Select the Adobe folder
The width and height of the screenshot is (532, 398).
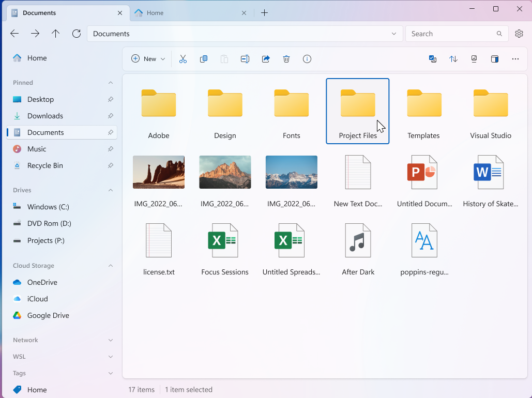159,111
